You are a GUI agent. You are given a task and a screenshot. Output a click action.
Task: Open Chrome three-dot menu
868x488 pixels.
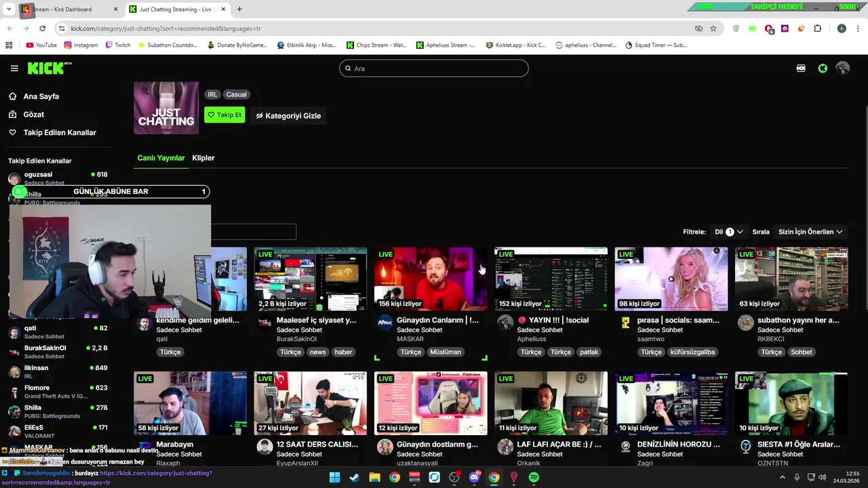point(858,28)
